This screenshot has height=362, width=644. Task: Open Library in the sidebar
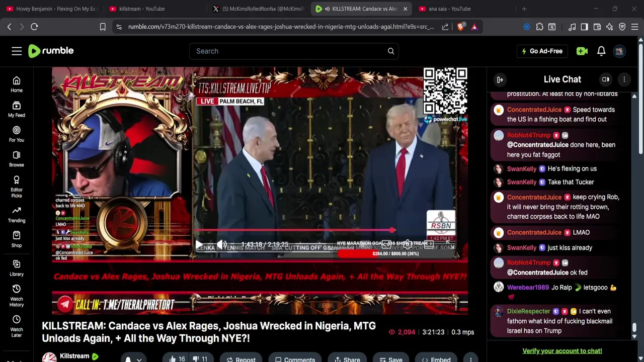tap(17, 268)
